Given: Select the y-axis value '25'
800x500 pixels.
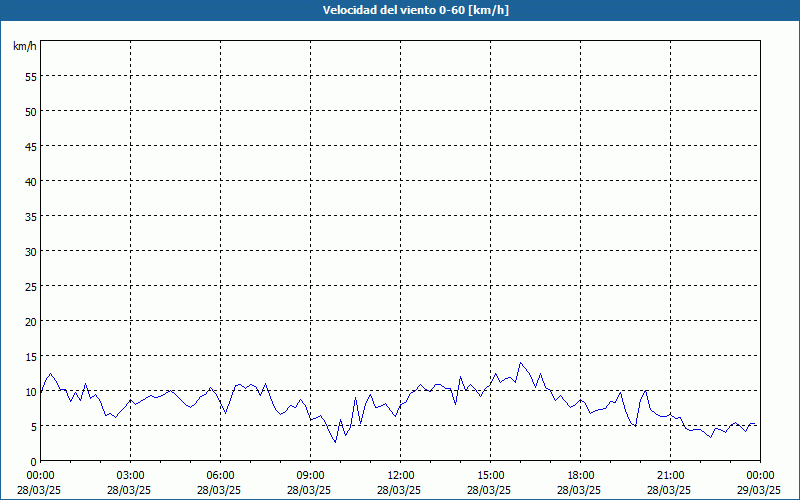Looking at the screenshot, I should pos(30,287).
